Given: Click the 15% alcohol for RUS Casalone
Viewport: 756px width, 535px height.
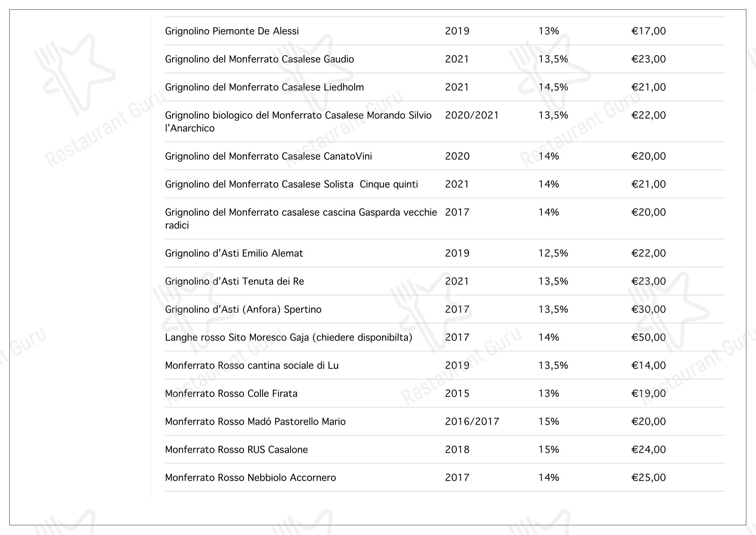Looking at the screenshot, I should point(548,449).
